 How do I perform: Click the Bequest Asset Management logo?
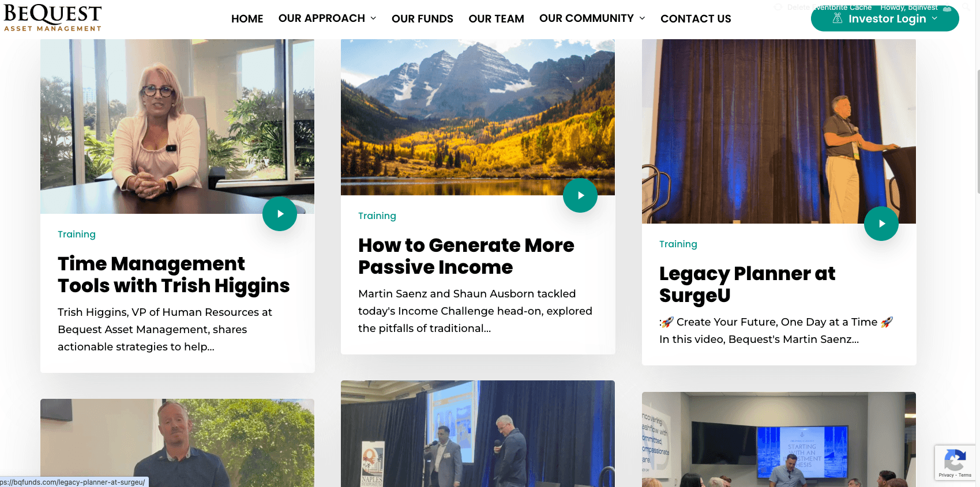click(x=52, y=18)
